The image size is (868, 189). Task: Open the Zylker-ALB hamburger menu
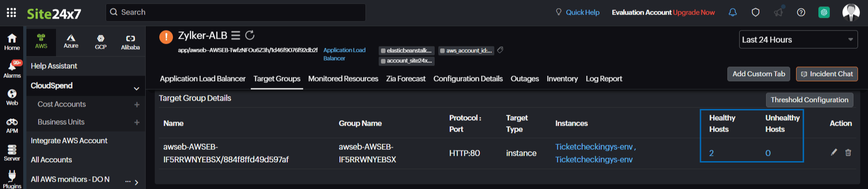pos(235,35)
